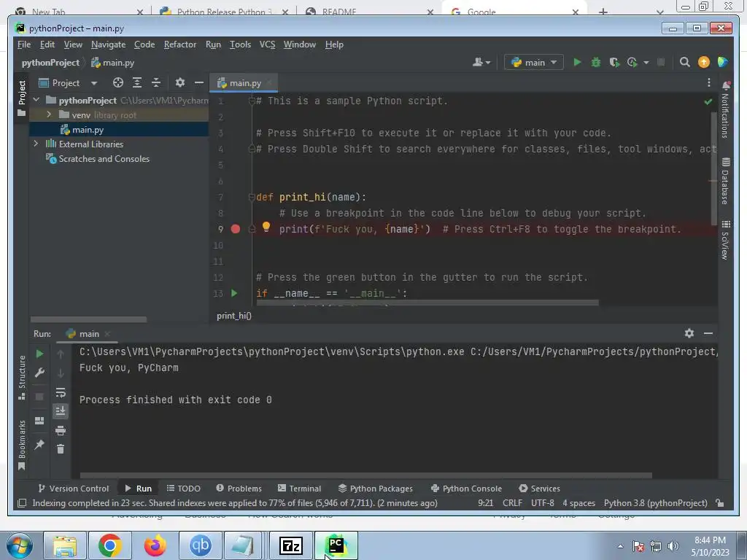Run the main configuration with green play button
Viewport: 747px width, 560px height.
pos(577,63)
